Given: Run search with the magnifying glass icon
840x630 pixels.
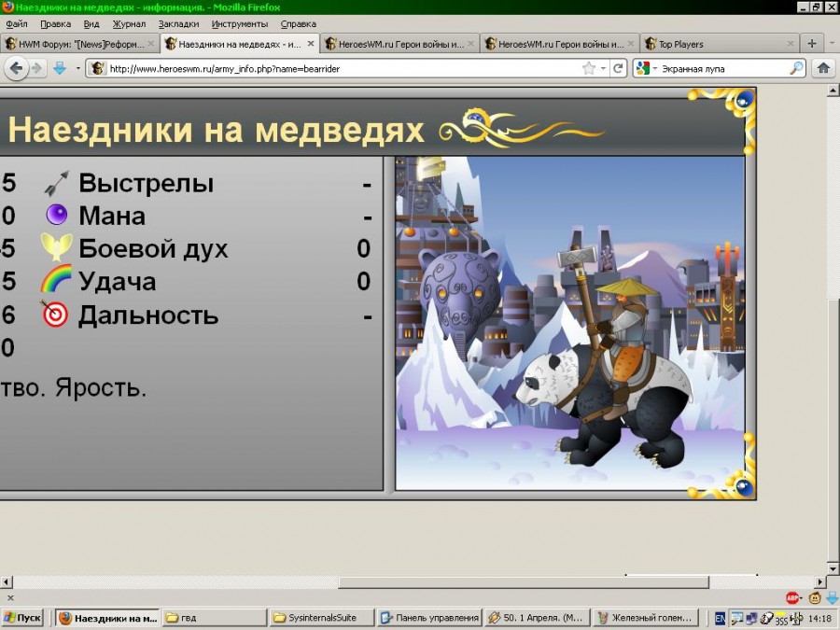Looking at the screenshot, I should pyautogui.click(x=796, y=68).
